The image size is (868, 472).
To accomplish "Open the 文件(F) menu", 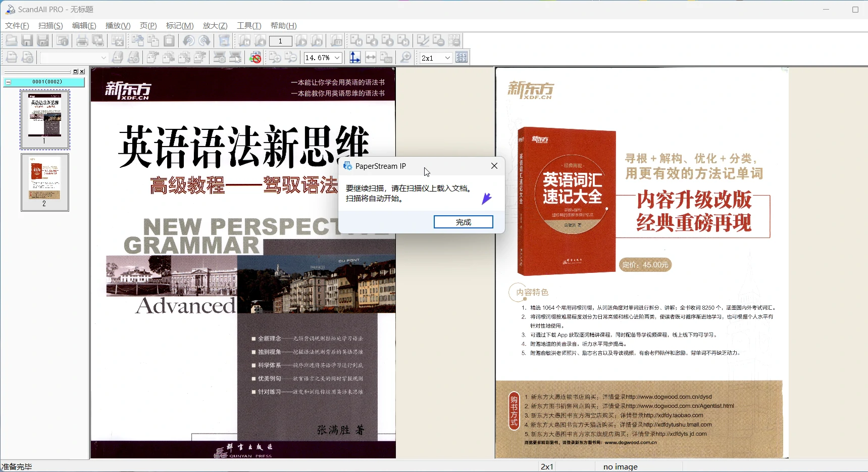I will (x=17, y=26).
